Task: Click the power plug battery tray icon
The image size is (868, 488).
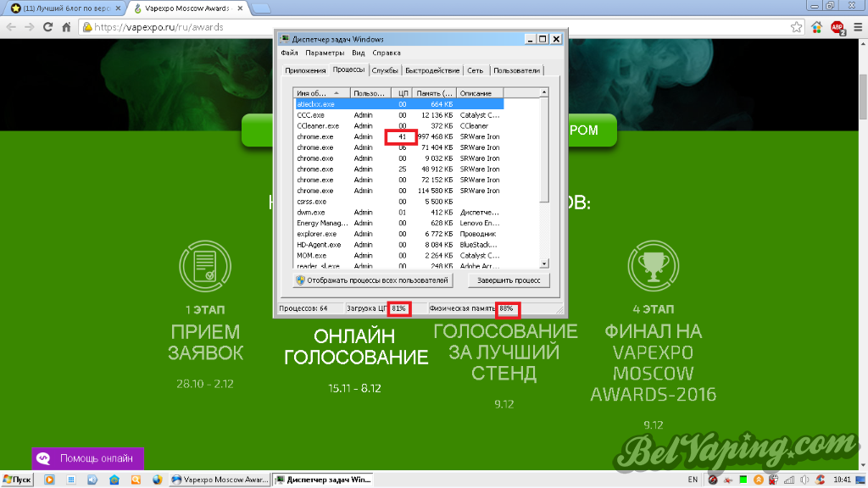Action: (773, 480)
